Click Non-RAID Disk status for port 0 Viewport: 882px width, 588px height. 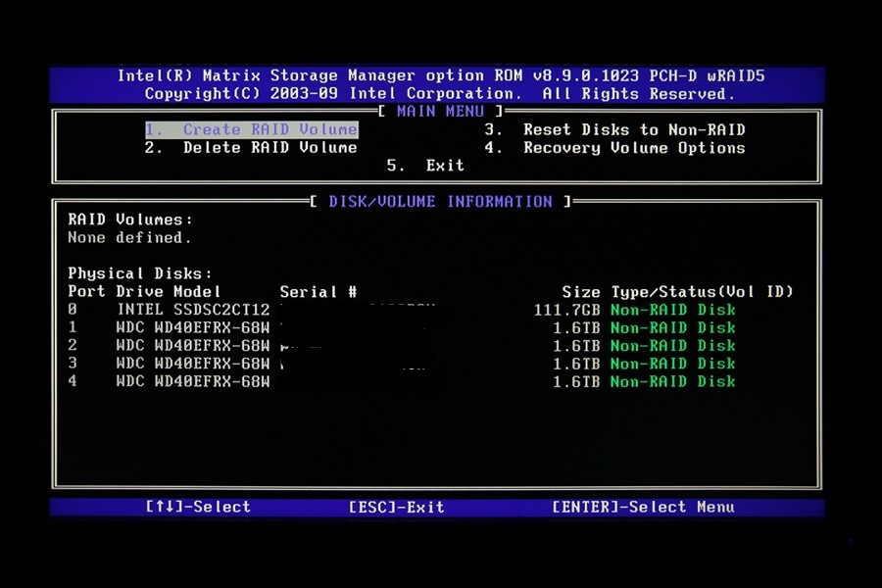click(x=672, y=310)
